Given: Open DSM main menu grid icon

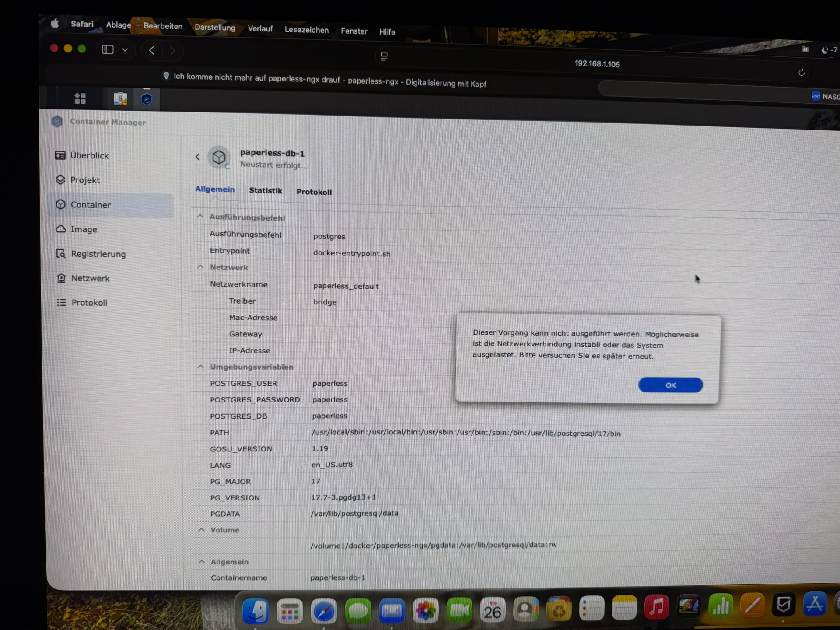Looking at the screenshot, I should (x=80, y=98).
